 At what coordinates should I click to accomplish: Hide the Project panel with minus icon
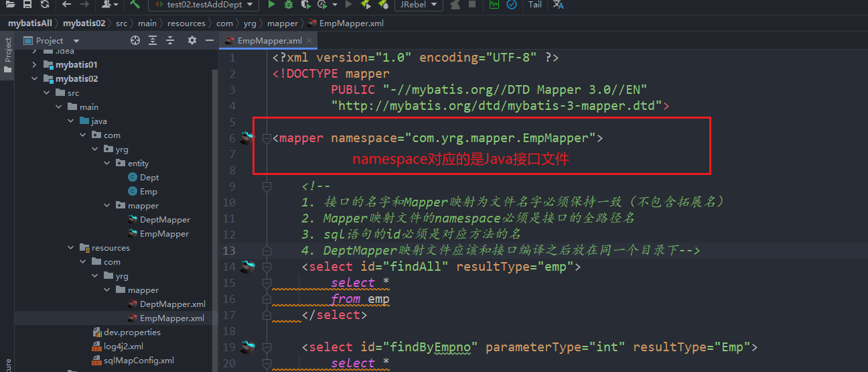210,41
